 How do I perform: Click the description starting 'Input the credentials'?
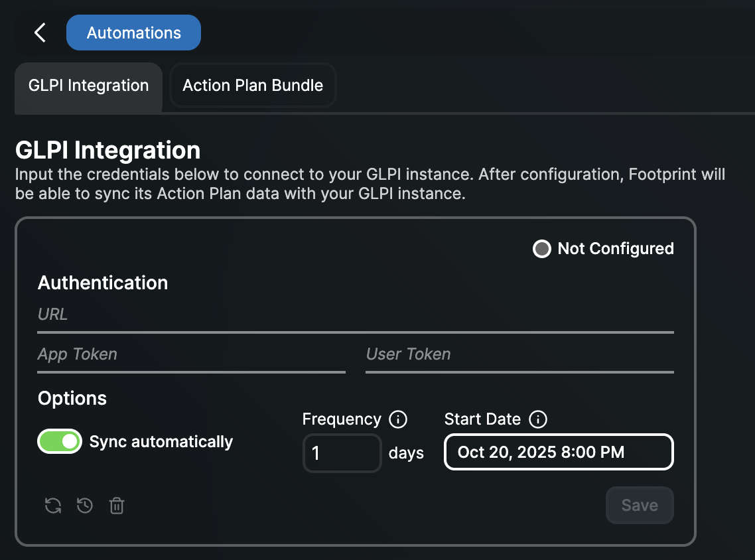[x=370, y=184]
